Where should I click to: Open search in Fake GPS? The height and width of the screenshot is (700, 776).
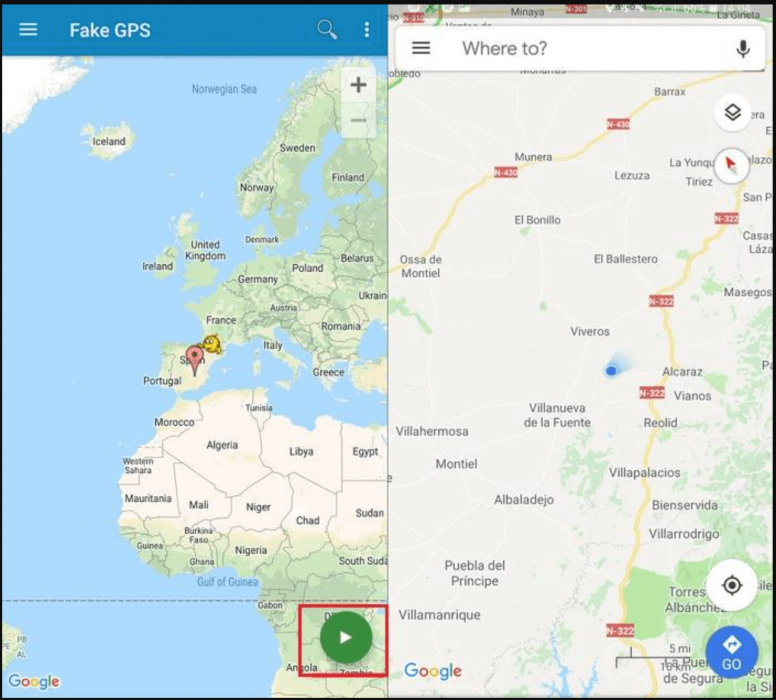pos(327,29)
